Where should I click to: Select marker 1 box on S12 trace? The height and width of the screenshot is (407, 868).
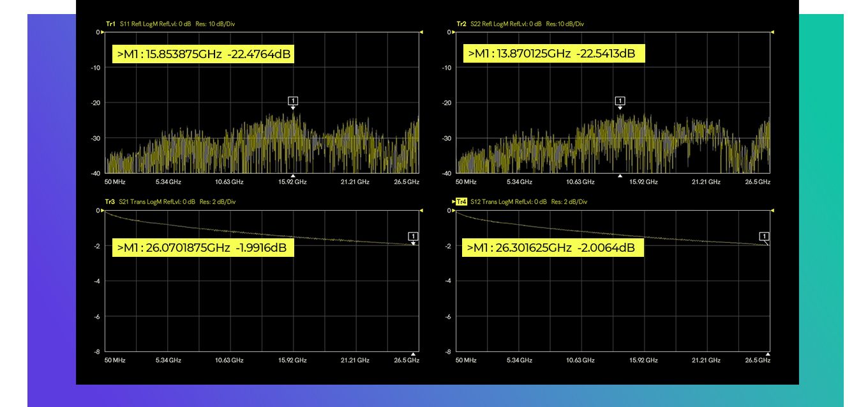(x=764, y=236)
